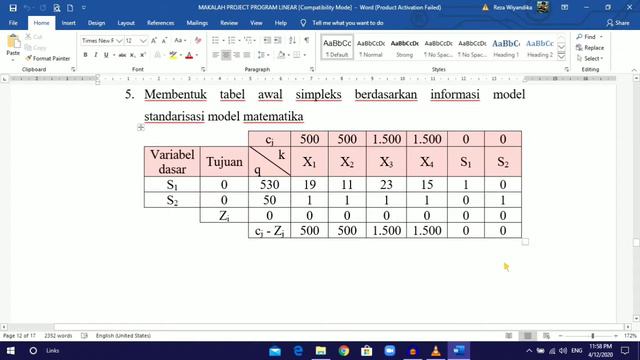Apply superscript formatting

142,55
